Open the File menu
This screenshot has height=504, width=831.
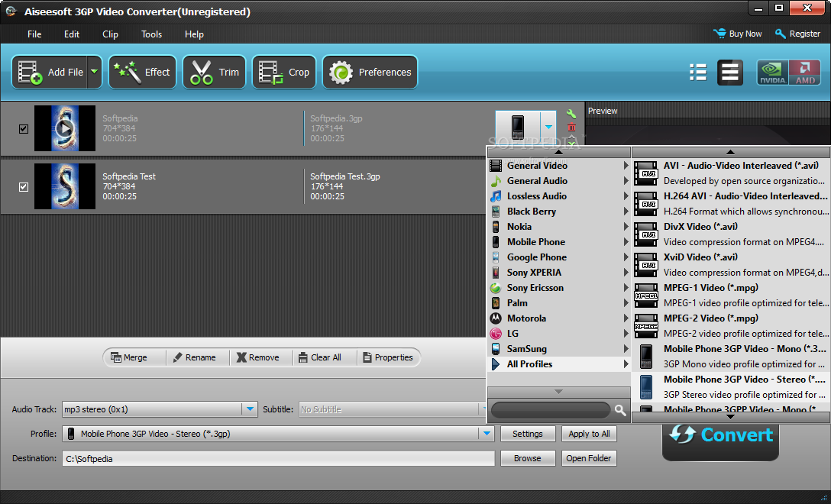click(34, 34)
